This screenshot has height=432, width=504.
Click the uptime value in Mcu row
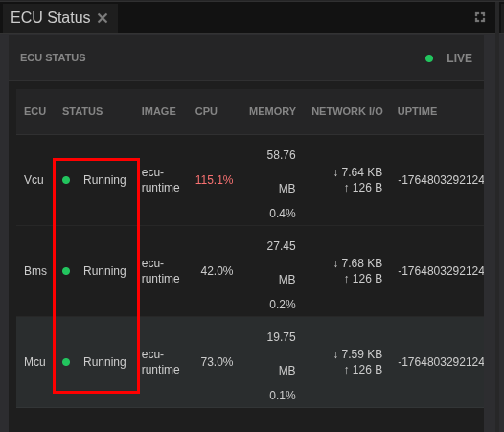[441, 362]
